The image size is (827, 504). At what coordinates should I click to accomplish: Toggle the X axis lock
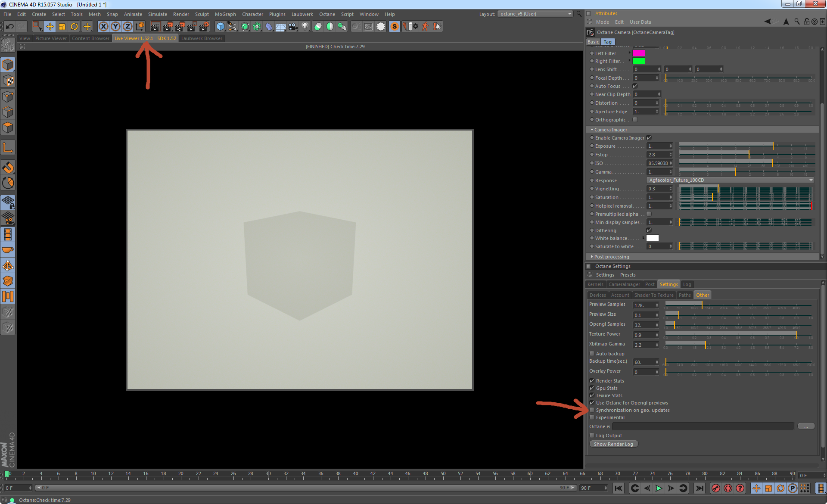tap(103, 27)
